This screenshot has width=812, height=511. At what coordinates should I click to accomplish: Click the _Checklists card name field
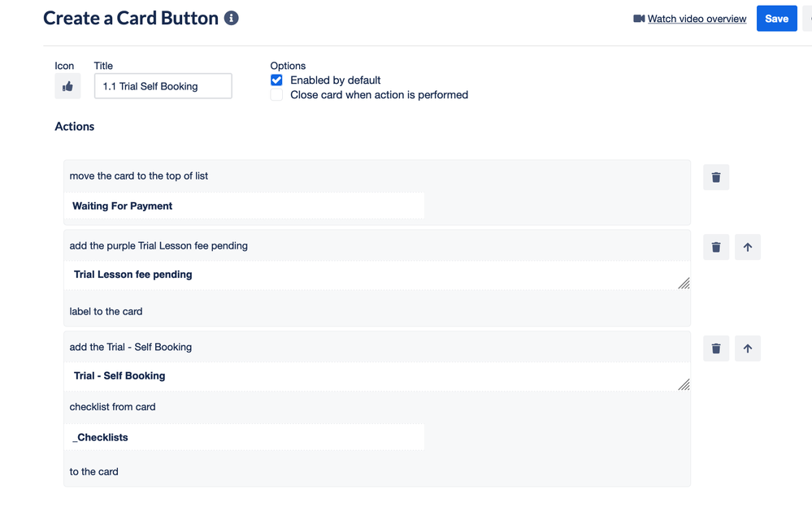[x=245, y=438]
